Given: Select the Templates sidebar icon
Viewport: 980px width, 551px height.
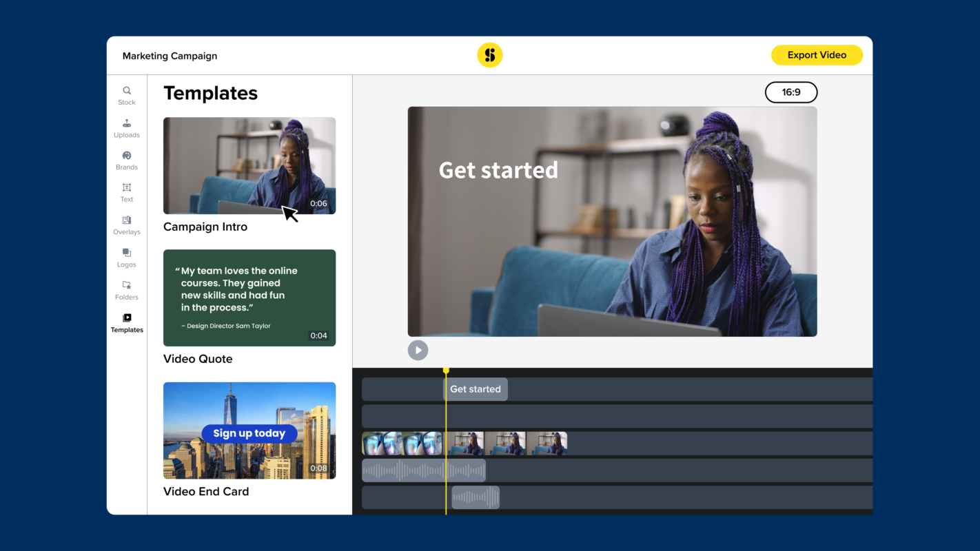Looking at the screenshot, I should pyautogui.click(x=127, y=322).
